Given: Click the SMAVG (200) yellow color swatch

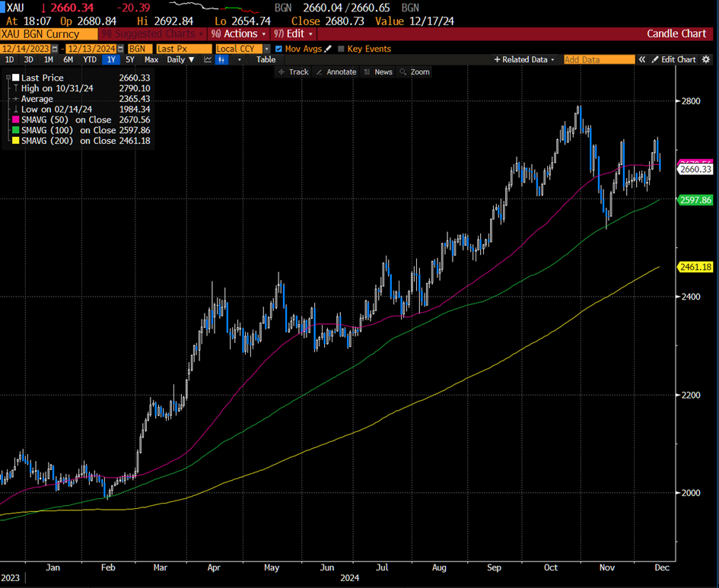Looking at the screenshot, I should click(x=16, y=141).
